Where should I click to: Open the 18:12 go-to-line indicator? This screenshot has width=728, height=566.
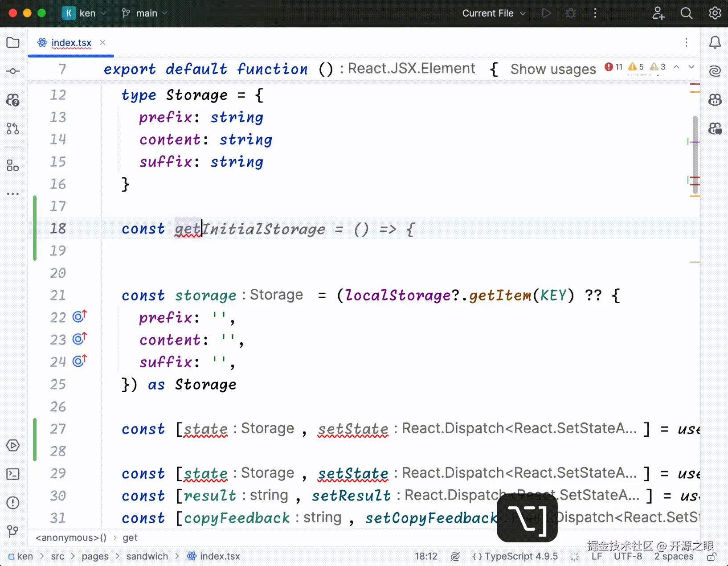(426, 557)
